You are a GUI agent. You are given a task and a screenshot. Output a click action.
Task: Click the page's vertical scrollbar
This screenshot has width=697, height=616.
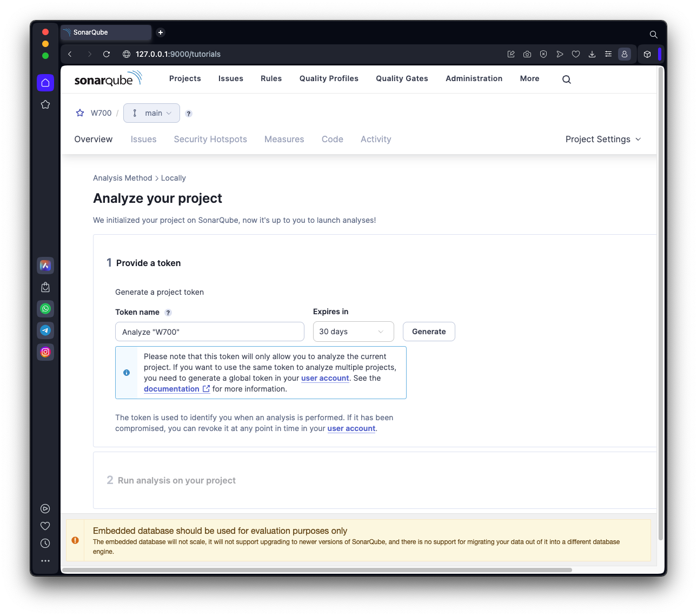pyautogui.click(x=660, y=303)
